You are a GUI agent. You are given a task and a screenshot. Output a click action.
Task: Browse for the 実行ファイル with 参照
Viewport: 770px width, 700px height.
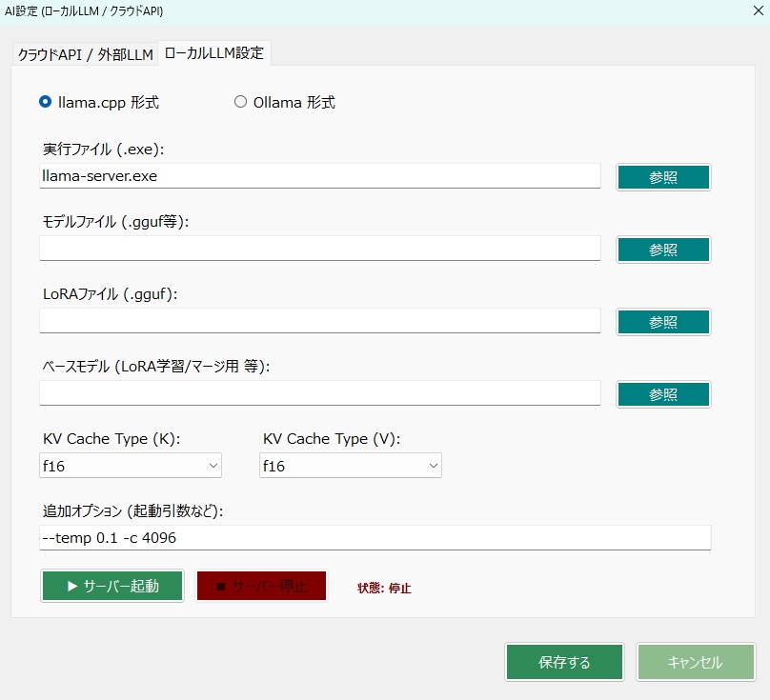tap(663, 177)
